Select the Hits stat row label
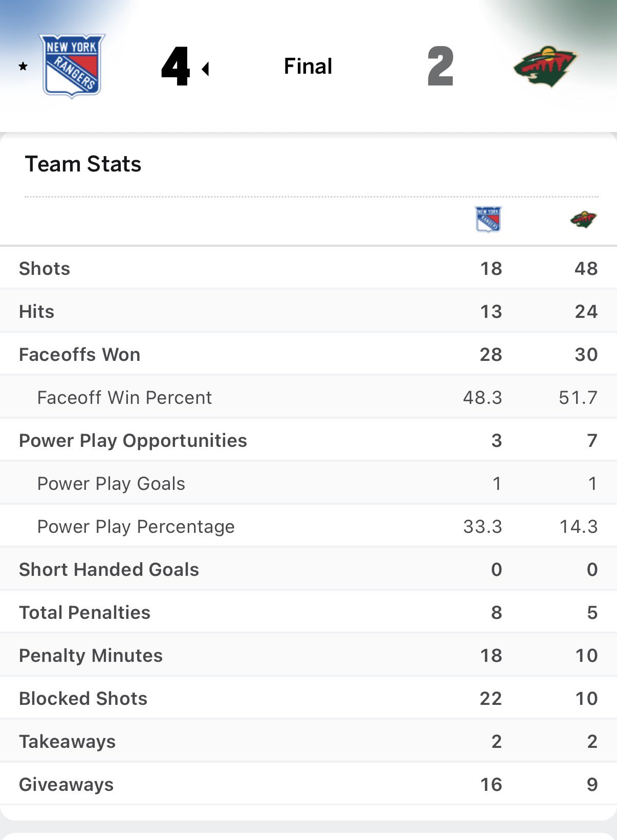 click(37, 312)
